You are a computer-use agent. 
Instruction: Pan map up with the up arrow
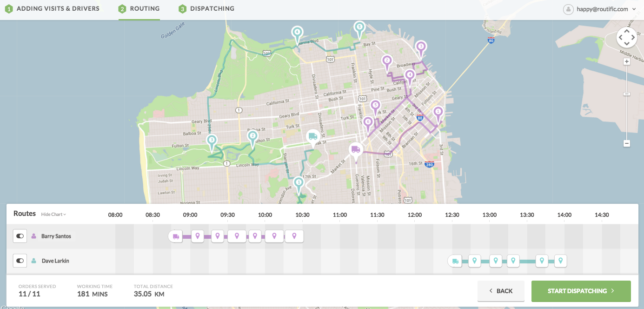(627, 31)
